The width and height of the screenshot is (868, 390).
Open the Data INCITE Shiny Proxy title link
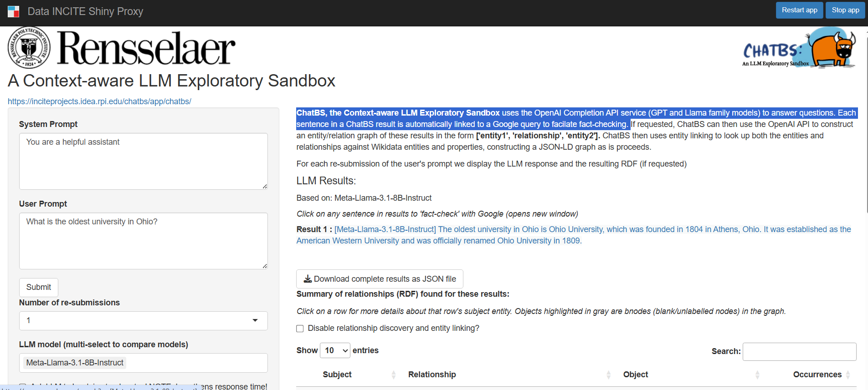pyautogui.click(x=85, y=11)
